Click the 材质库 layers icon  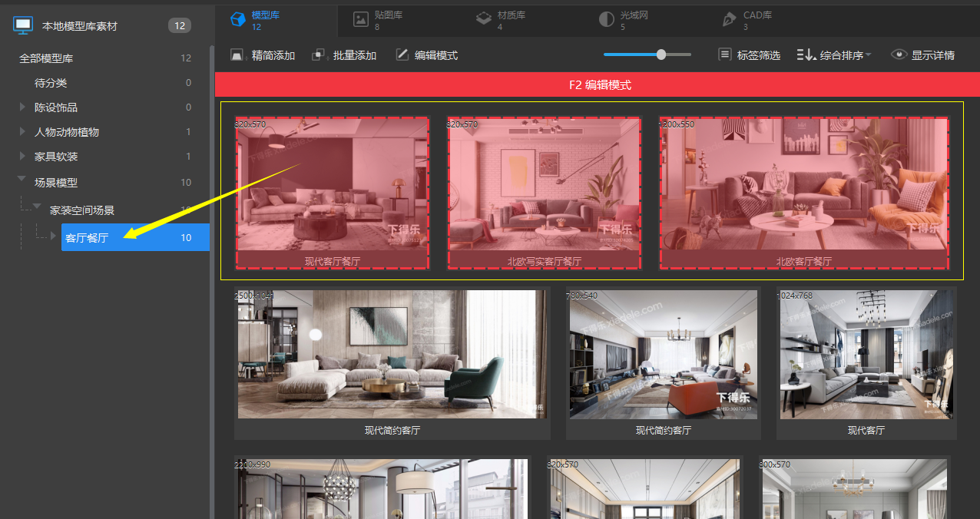click(x=483, y=20)
